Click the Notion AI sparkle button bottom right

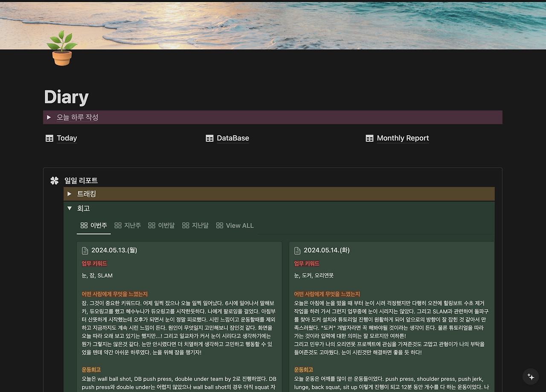(x=530, y=376)
